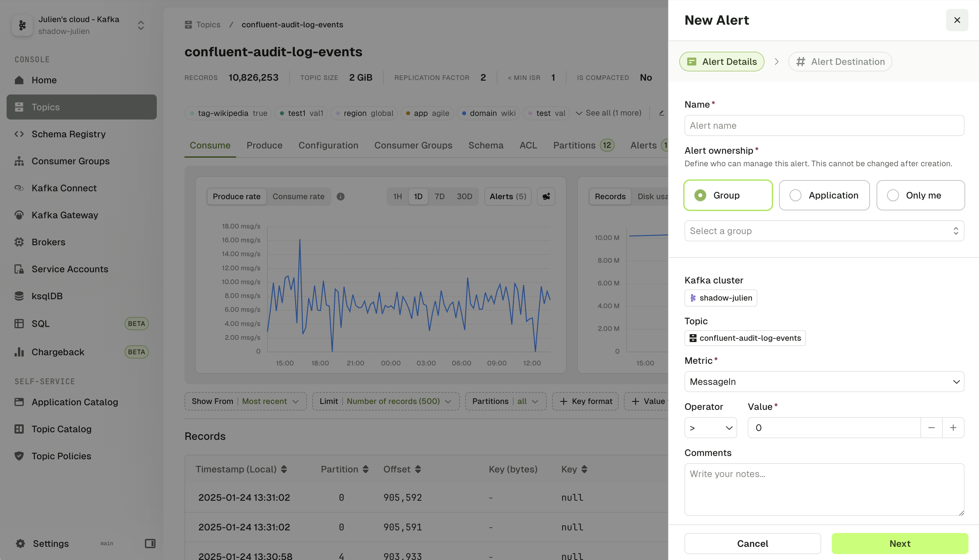Open the Home page icon in sidebar
The width and height of the screenshot is (979, 560).
pyautogui.click(x=19, y=80)
